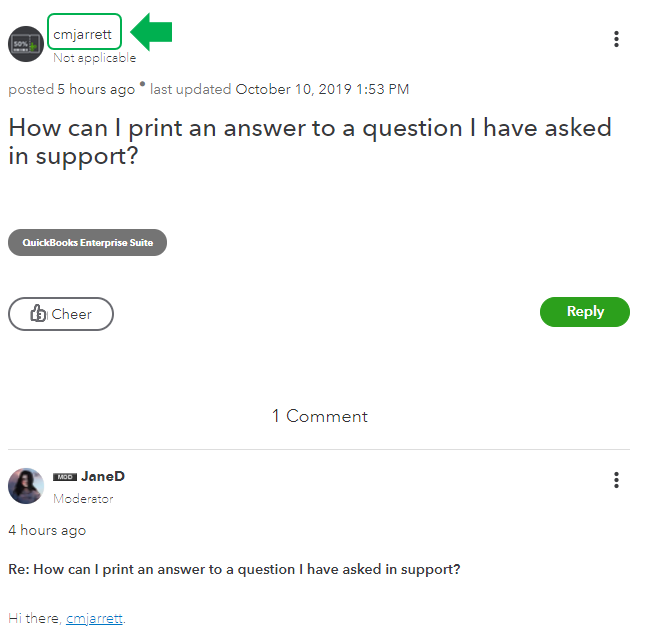Click the "1 Comment" heading
The height and width of the screenshot is (636, 656).
(320, 416)
